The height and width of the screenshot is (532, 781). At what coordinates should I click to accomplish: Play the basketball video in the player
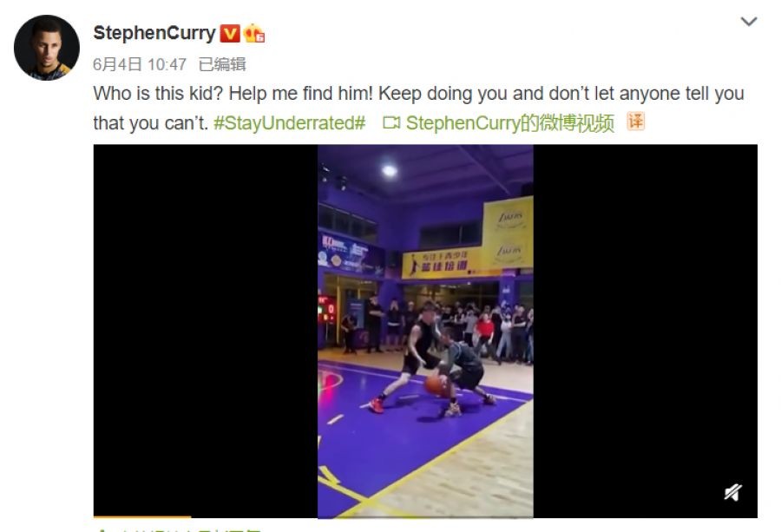pyautogui.click(x=425, y=332)
